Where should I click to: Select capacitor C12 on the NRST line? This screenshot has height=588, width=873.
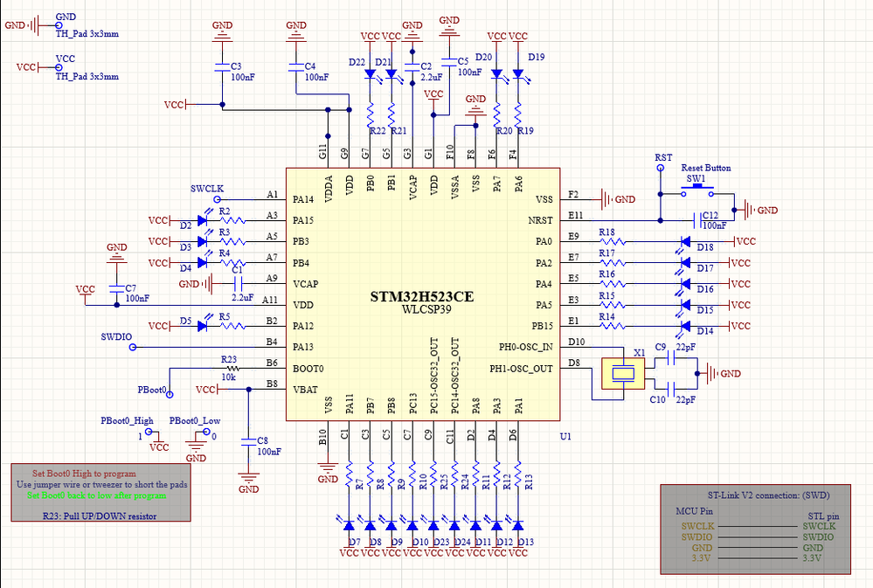(x=696, y=220)
